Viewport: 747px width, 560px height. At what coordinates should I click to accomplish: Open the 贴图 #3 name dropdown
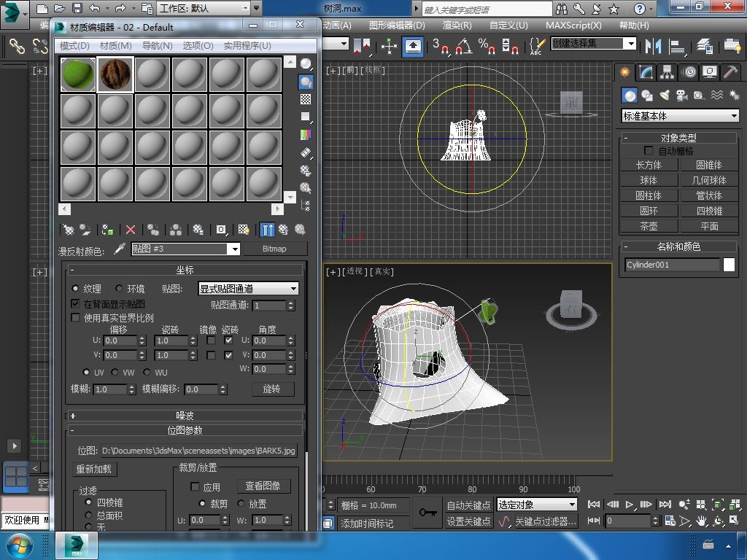(233, 249)
